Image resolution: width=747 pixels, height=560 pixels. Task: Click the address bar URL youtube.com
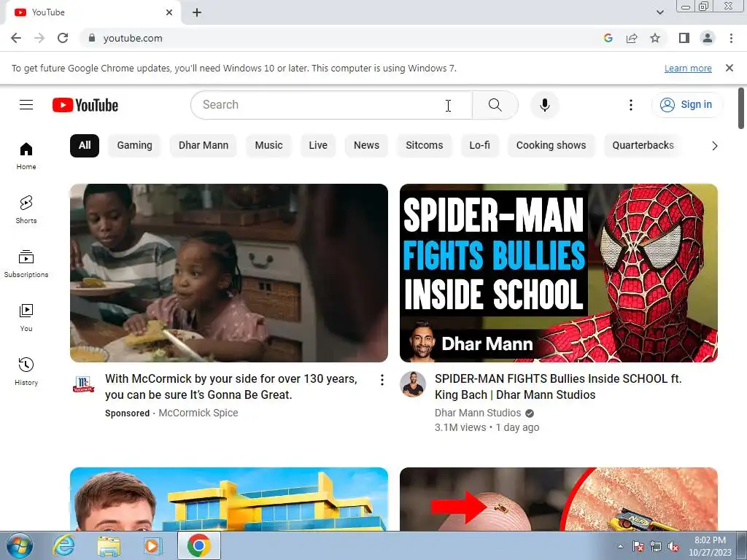click(133, 38)
